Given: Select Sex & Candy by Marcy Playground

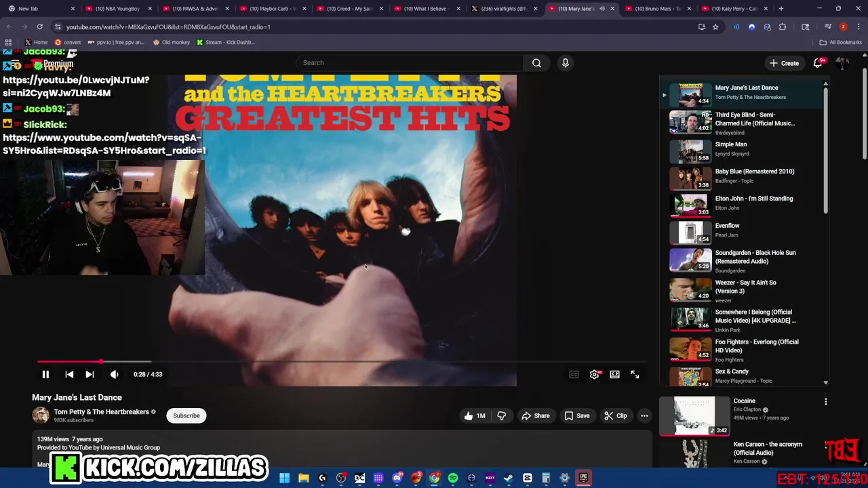Looking at the screenshot, I should pyautogui.click(x=743, y=375).
